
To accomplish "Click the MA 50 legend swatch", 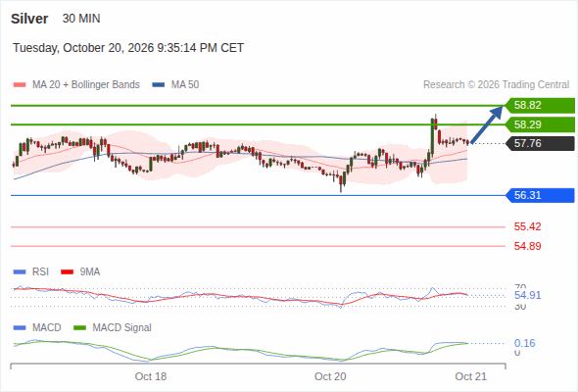I will 159,85.
